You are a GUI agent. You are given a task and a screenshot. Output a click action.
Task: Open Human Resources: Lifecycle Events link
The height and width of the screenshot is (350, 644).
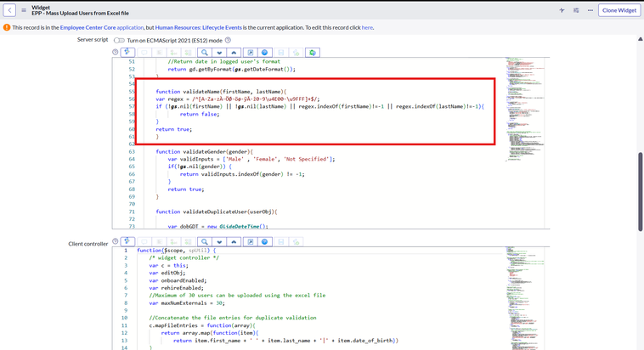[198, 27]
